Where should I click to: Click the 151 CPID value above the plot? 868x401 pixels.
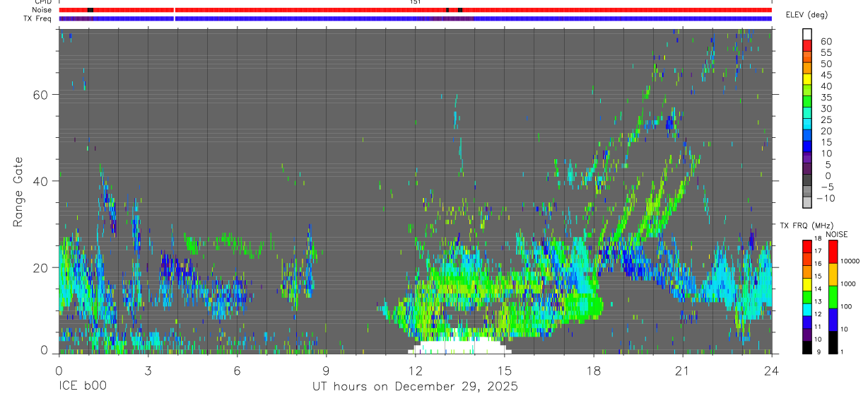click(415, 2)
